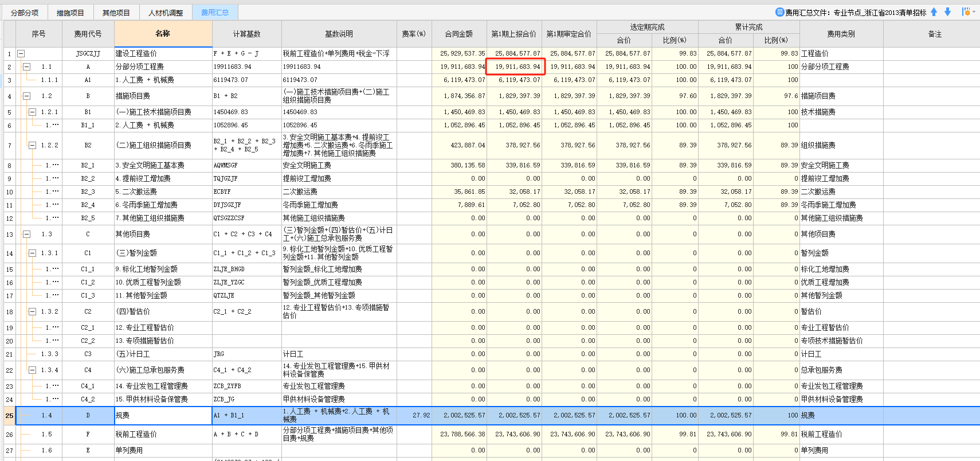Click the 23,788,566.38 contract amount cell
This screenshot has height=461, width=980.
point(459,434)
